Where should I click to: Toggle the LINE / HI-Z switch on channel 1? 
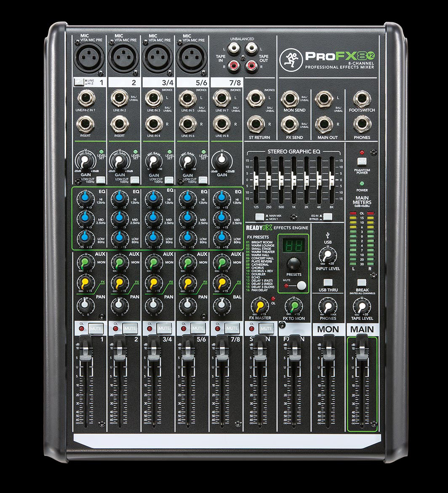click(79, 82)
